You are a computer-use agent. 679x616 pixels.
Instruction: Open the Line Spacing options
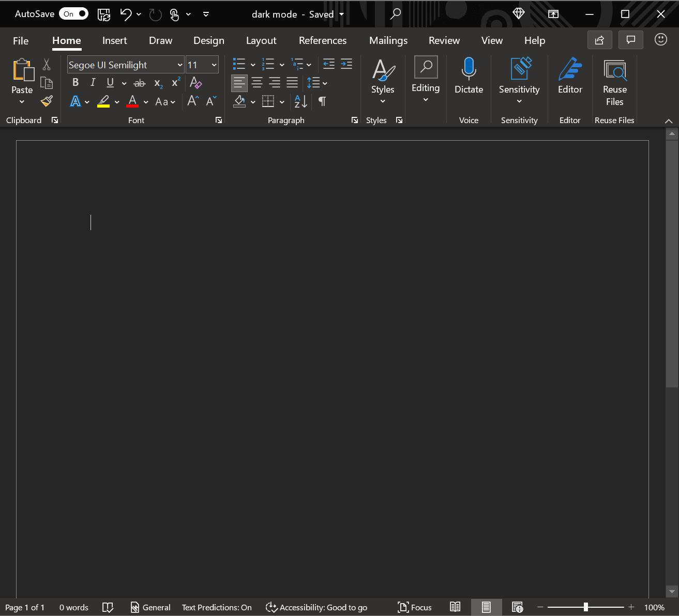(316, 82)
